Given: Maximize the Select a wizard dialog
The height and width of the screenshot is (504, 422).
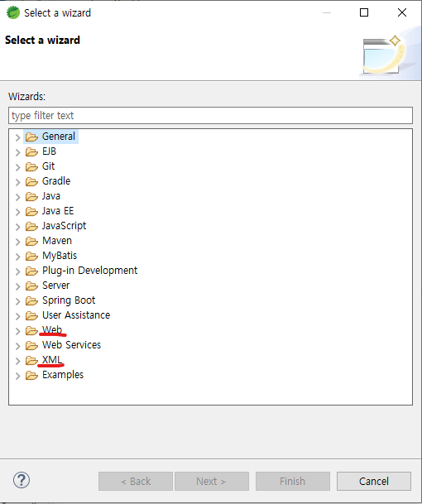Looking at the screenshot, I should coord(364,12).
